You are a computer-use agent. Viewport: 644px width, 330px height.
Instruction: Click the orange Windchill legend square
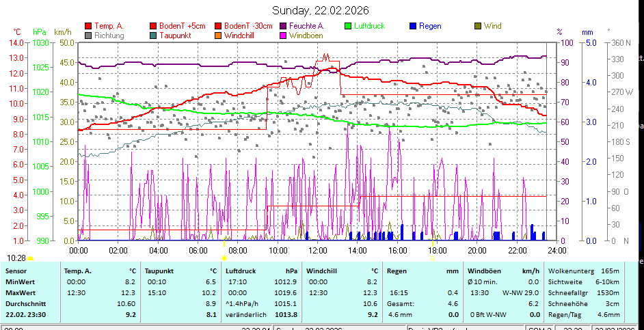pos(218,35)
